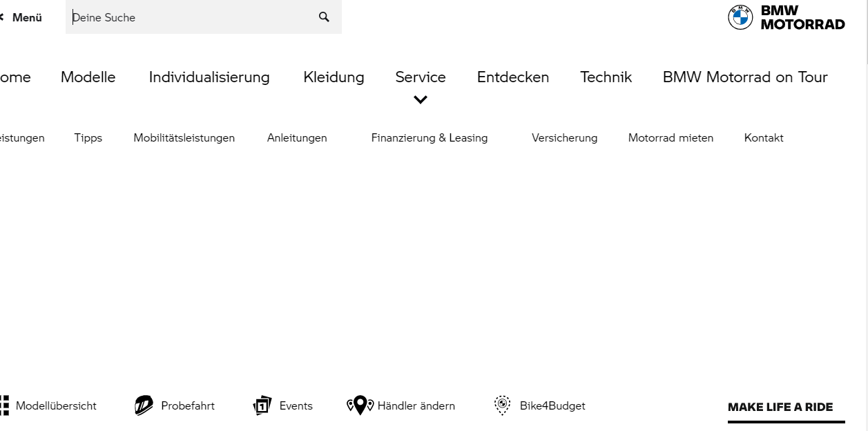Select the Kleidung menu item
The image size is (868, 431).
pos(334,77)
